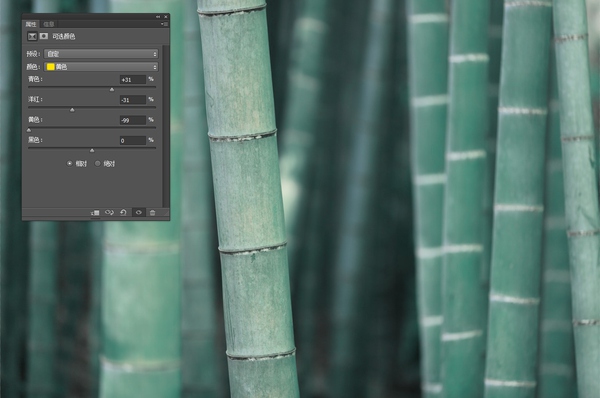Switch to the 信息 tab

click(x=49, y=24)
